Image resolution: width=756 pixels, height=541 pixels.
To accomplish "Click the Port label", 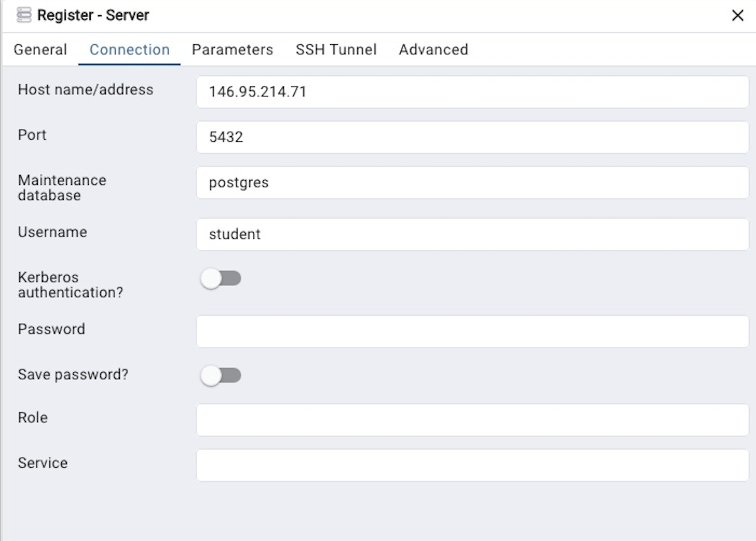I will click(x=32, y=135).
